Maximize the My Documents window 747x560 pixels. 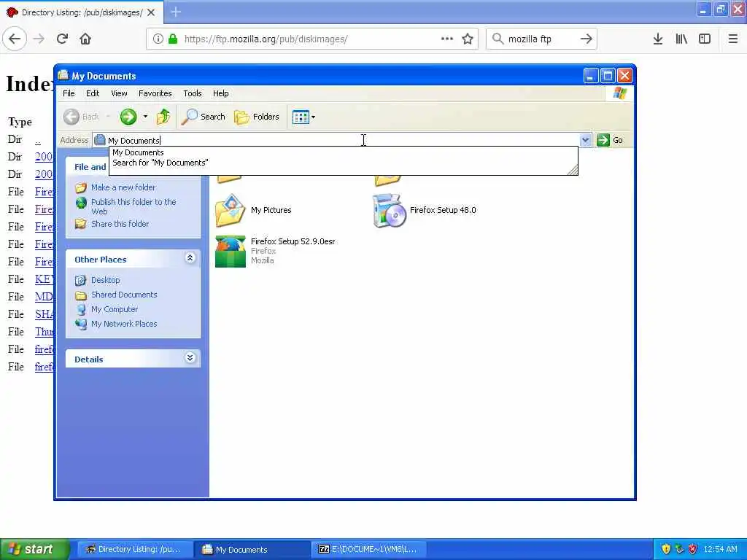[608, 76]
